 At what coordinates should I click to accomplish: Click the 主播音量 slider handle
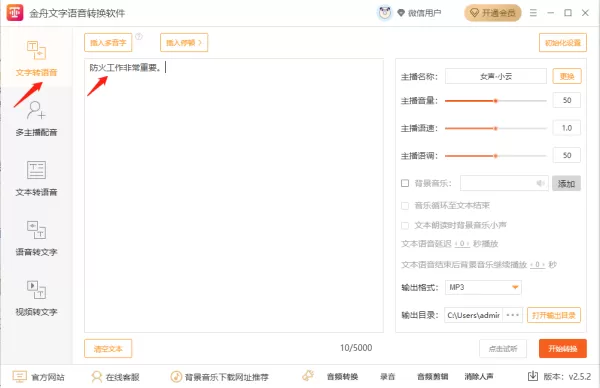496,101
